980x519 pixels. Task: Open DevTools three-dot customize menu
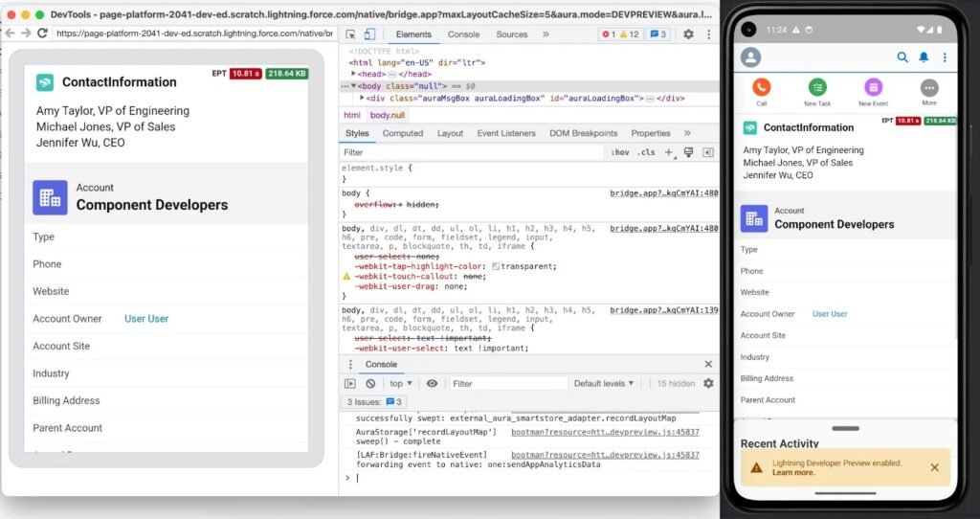(x=708, y=34)
